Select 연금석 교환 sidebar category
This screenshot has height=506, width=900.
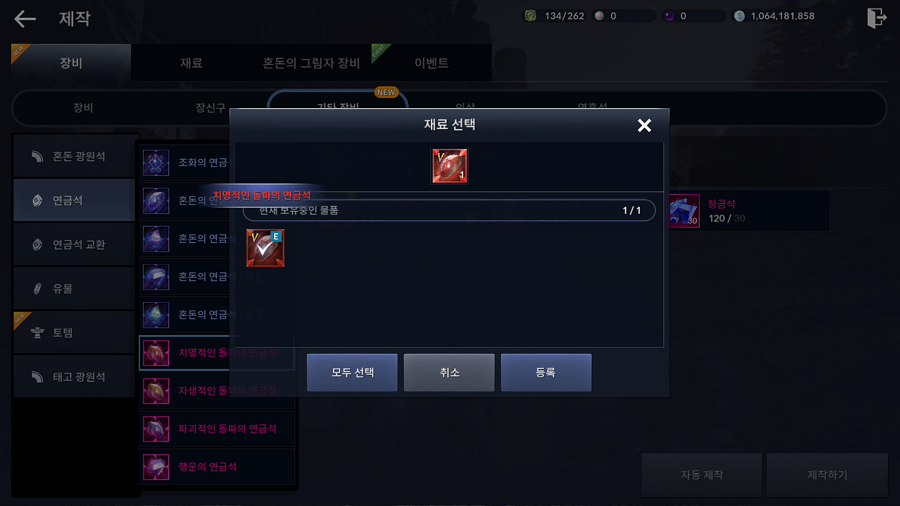tap(74, 244)
